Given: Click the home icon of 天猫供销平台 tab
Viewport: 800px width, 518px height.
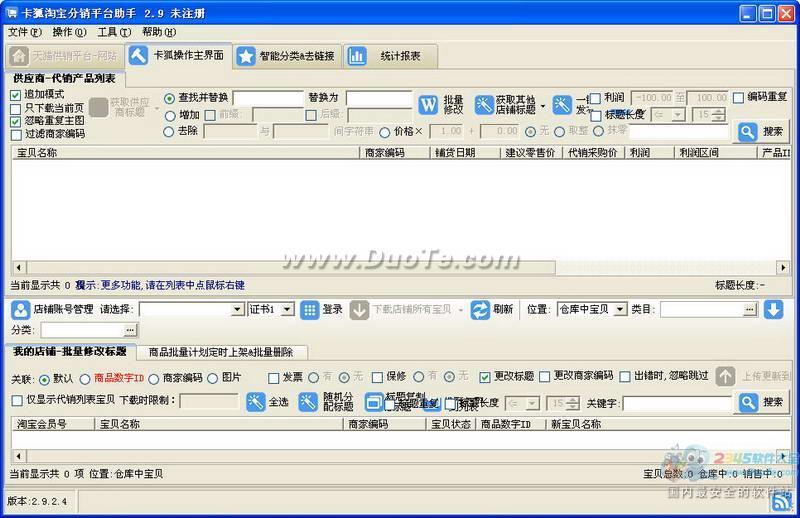Looking at the screenshot, I should coord(19,56).
